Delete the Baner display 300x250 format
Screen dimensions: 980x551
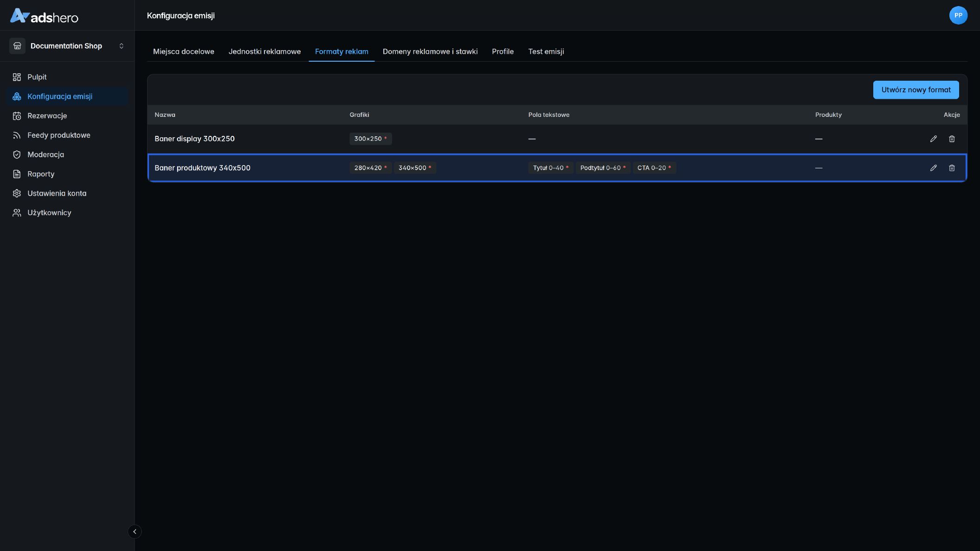tap(952, 139)
